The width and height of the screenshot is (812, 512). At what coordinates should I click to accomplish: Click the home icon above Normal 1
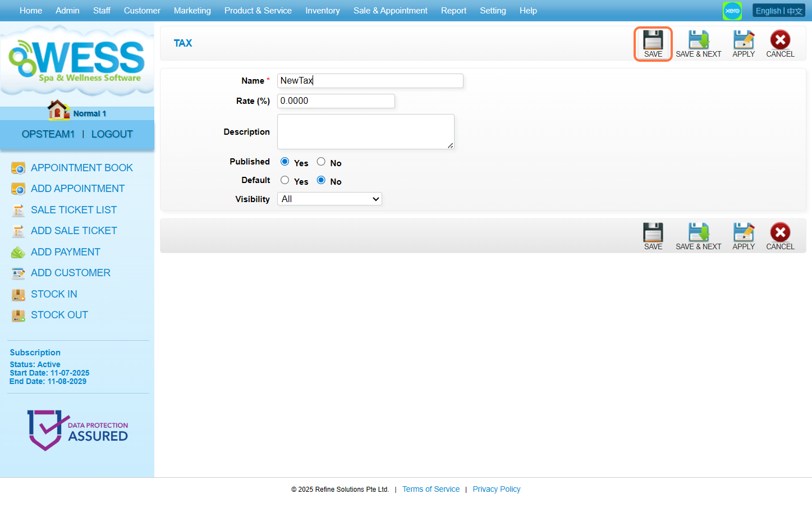pos(58,110)
